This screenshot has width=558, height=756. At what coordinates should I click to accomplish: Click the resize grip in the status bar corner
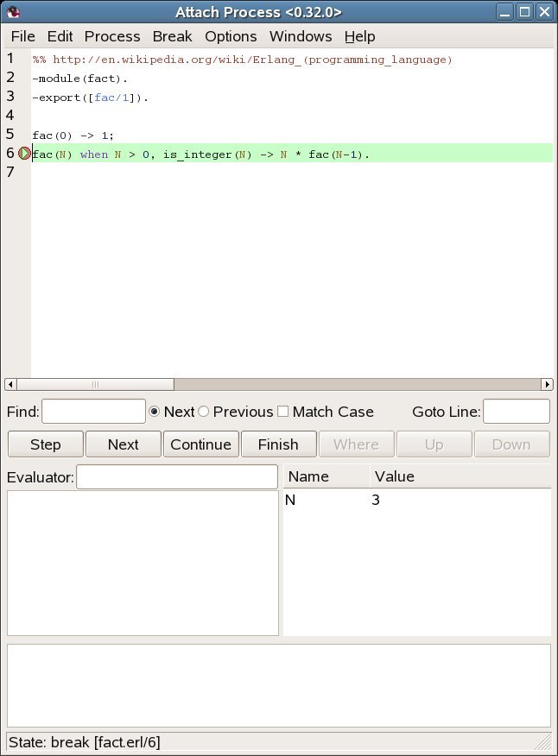[544, 742]
